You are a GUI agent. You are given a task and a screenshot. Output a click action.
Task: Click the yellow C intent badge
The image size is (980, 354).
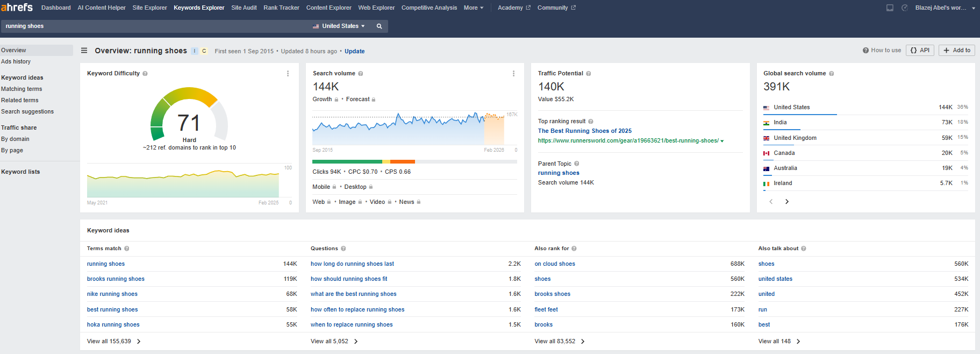pos(204,51)
